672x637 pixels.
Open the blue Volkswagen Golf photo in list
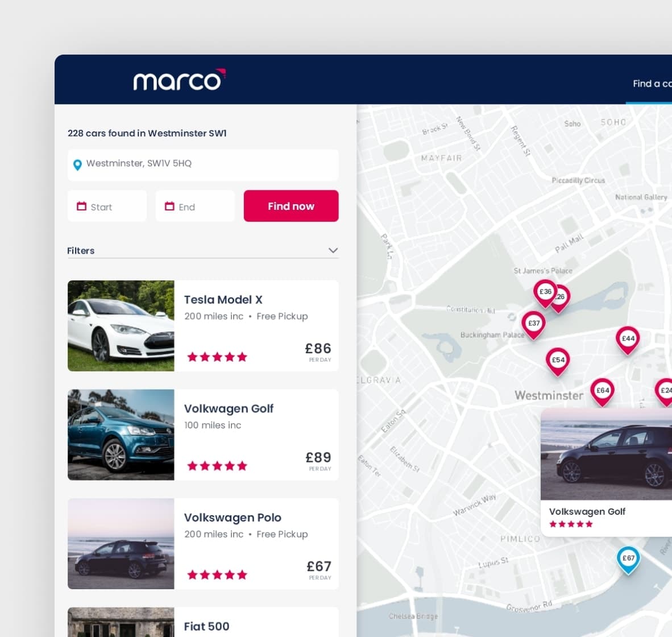tap(121, 435)
